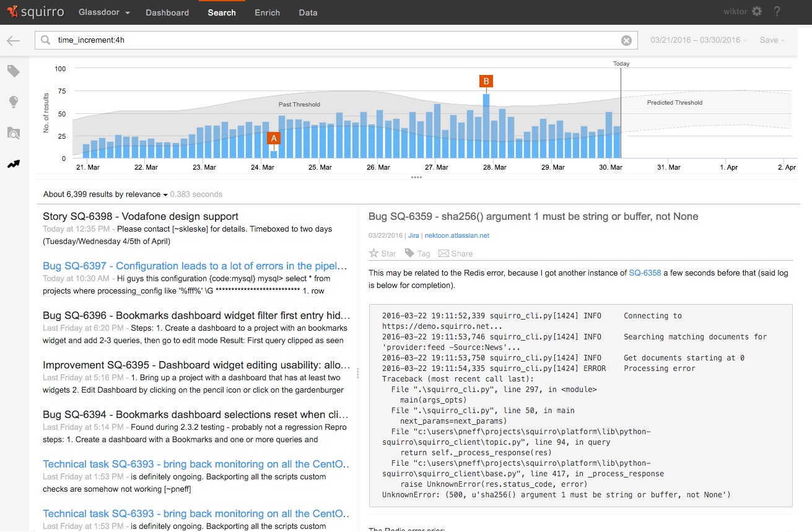Go to the Enrich tab
This screenshot has width=812, height=532.
pos(267,12)
